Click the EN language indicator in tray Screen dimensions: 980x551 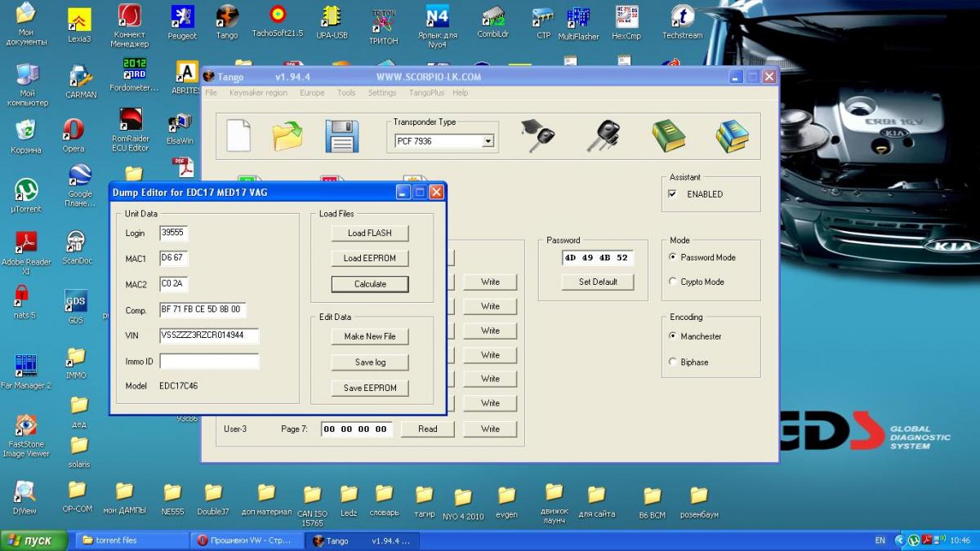(x=880, y=540)
